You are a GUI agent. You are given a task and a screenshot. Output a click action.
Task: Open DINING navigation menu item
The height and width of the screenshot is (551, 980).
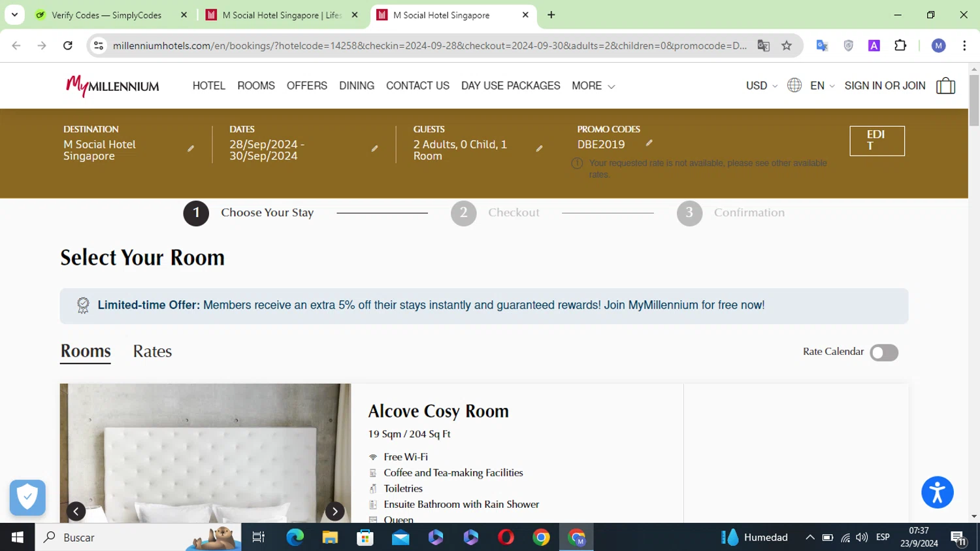(x=357, y=86)
